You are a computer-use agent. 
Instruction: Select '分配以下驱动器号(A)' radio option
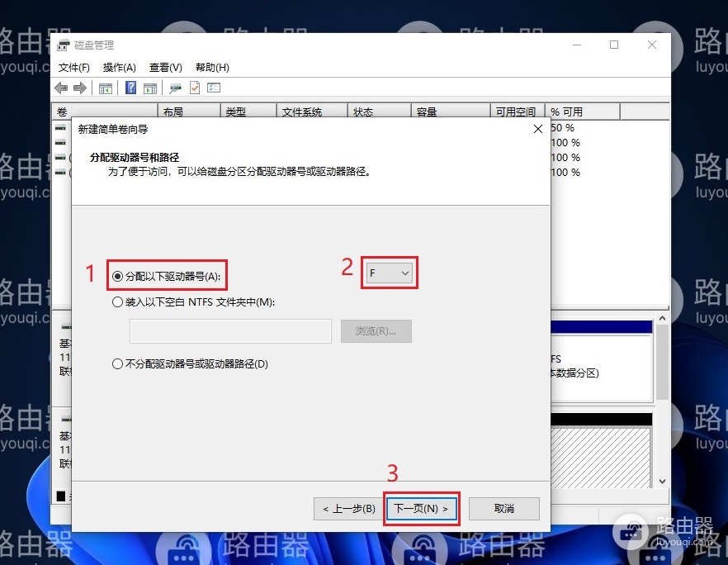point(166,277)
